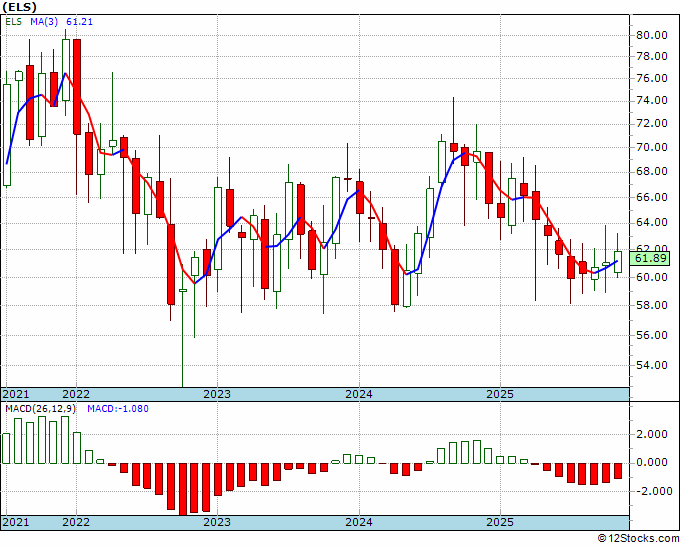Click the 76.00 price axis label

[651, 78]
